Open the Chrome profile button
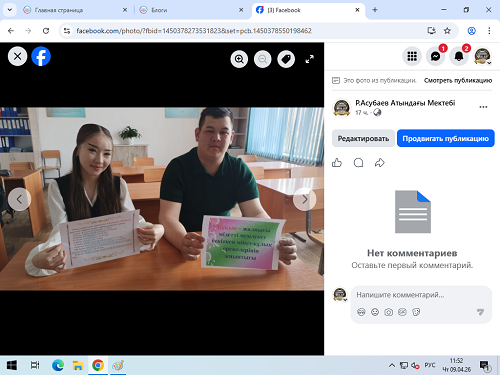Viewport: 500px width, 375px height. coord(471,31)
